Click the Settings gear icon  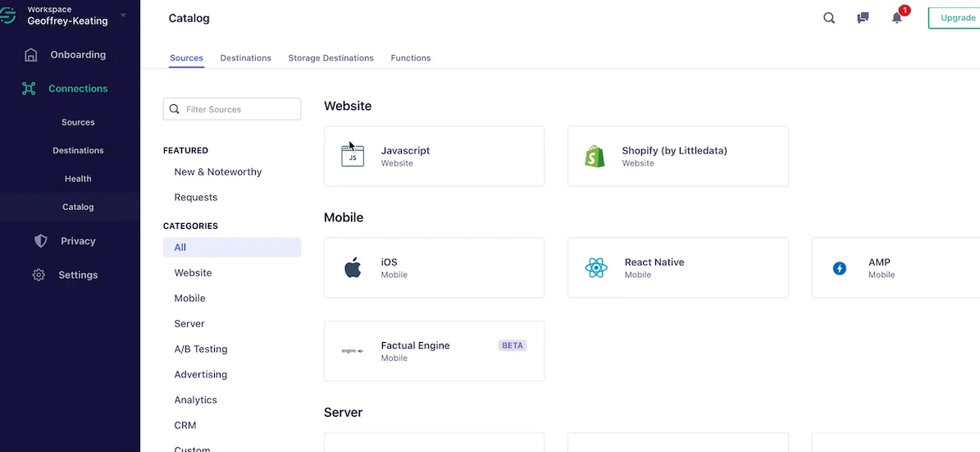coord(39,275)
